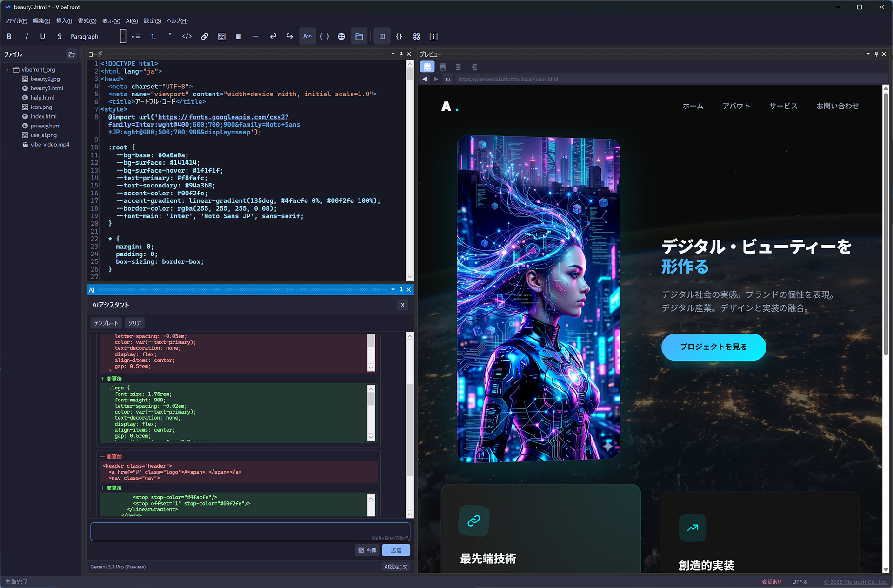Collapse the vibefront_org folder

[7, 69]
